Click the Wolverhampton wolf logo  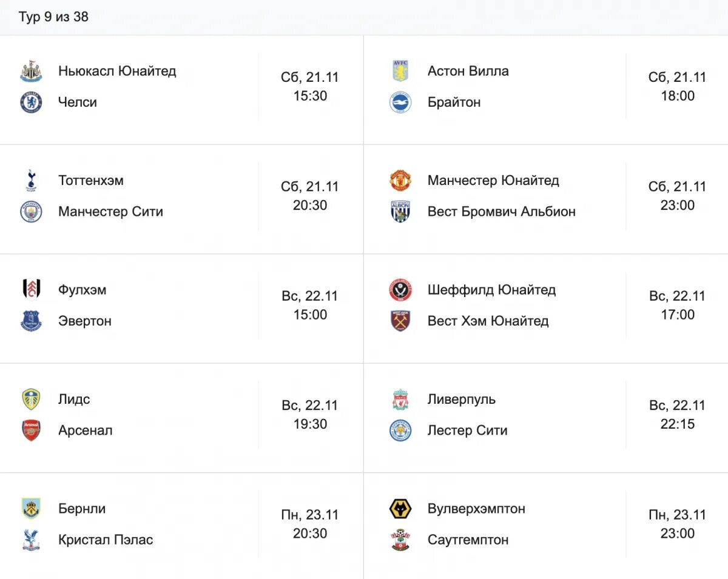coord(400,509)
